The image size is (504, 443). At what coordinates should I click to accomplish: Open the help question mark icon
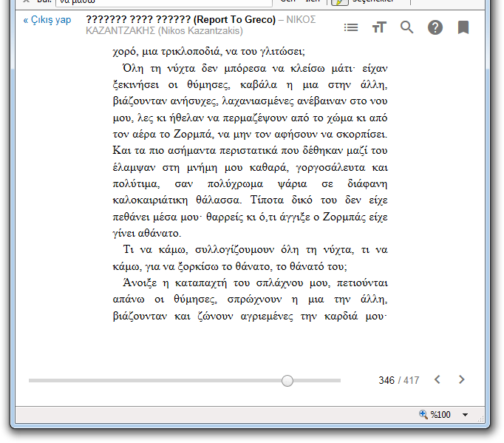point(435,27)
